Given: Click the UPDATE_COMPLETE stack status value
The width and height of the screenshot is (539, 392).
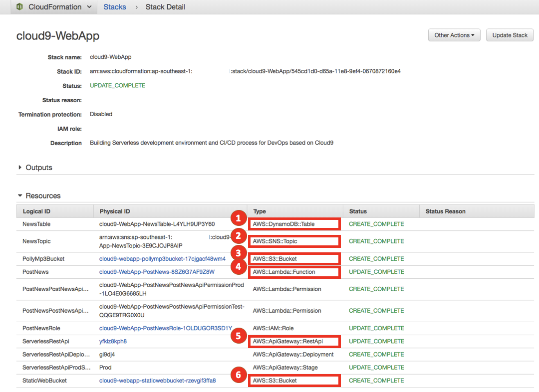Looking at the screenshot, I should click(x=118, y=85).
